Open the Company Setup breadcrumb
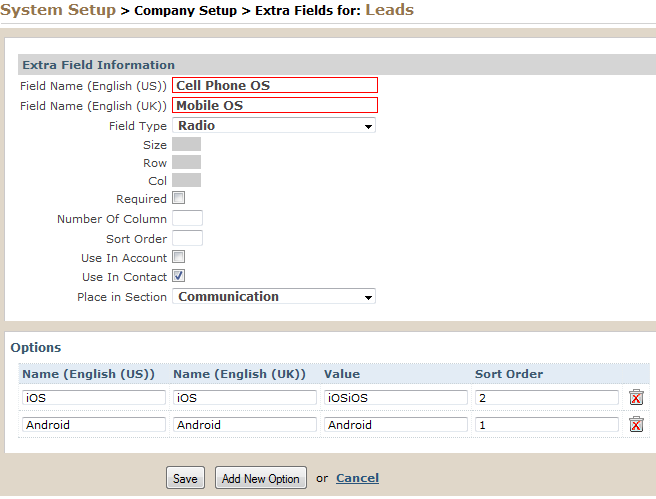 185,10
